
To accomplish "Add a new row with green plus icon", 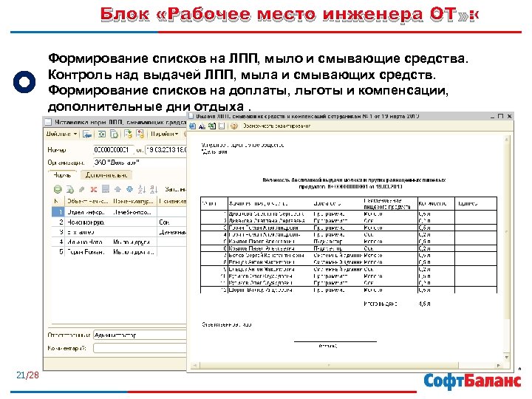I will 58,189.
